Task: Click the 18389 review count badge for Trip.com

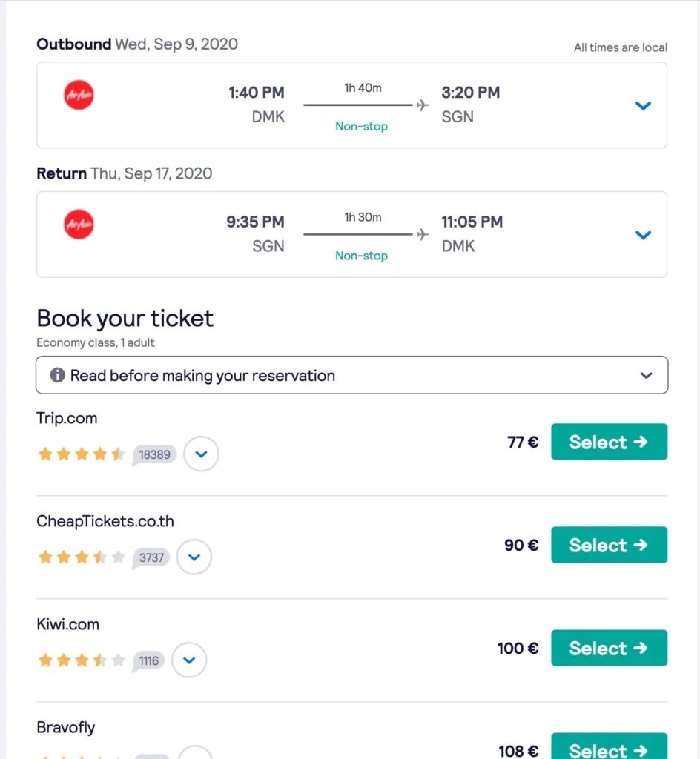Action: pos(154,454)
